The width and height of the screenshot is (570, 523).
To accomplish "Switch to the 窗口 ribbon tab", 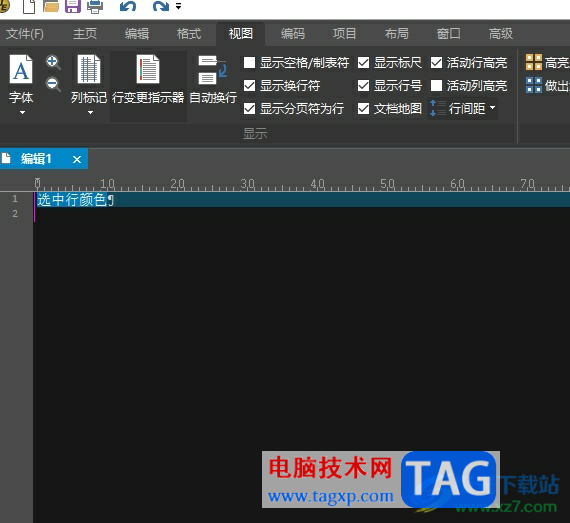I will click(x=449, y=34).
